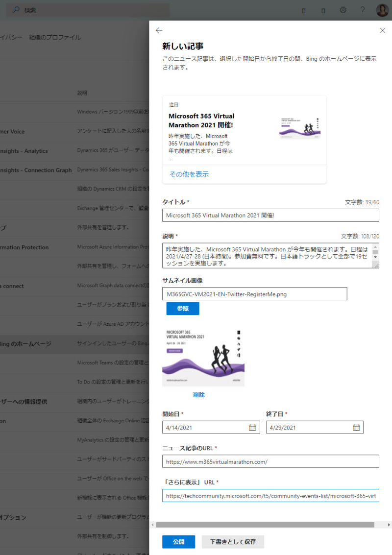Select the ユーザーへの情報提供 row
Image resolution: width=392 pixels, height=555 pixels.
(74, 402)
